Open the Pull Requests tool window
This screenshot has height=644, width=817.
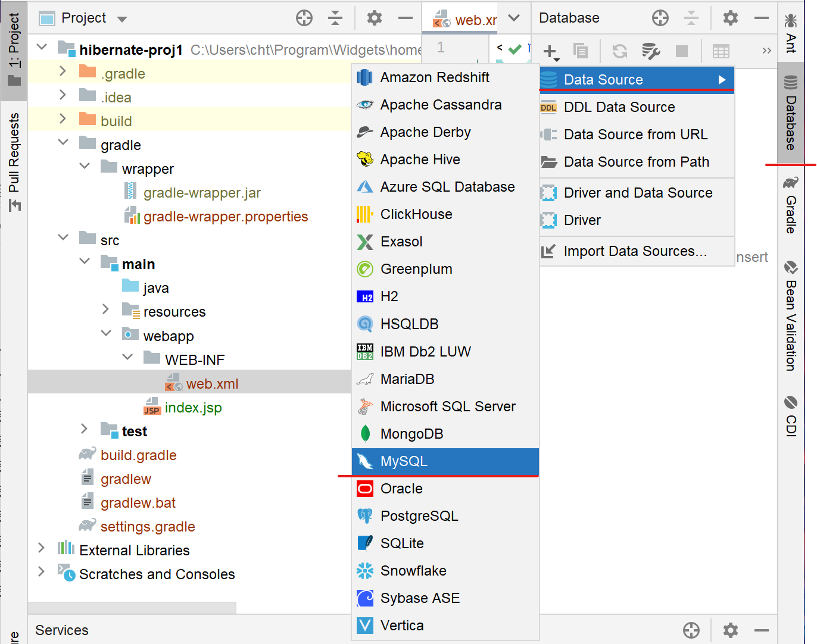14,161
